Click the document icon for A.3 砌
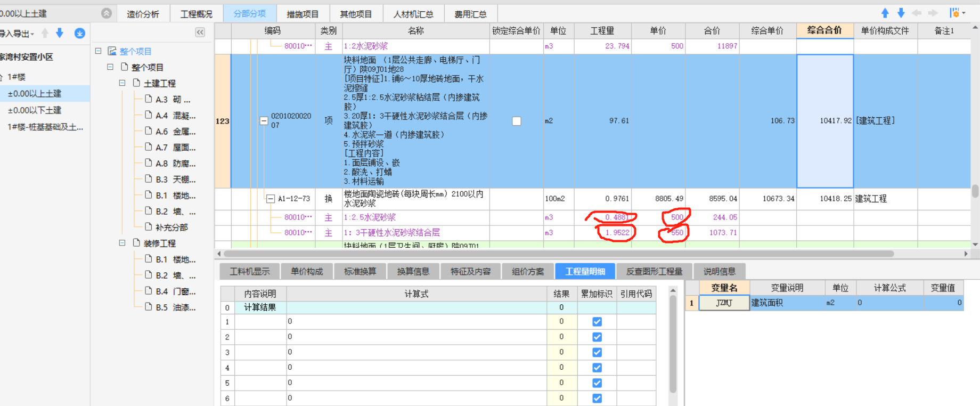Viewport: 980px width, 406px height. 149,99
